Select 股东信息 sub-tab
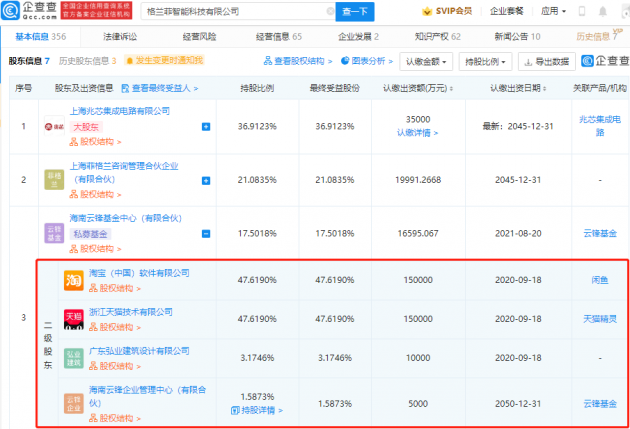The width and height of the screenshot is (630, 429). point(29,61)
